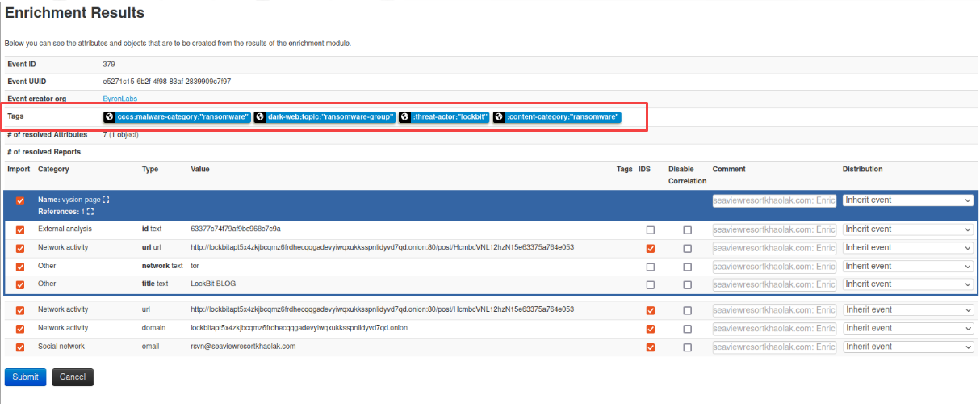
Task: Expand the References fullscreen icon
Action: coord(90,212)
